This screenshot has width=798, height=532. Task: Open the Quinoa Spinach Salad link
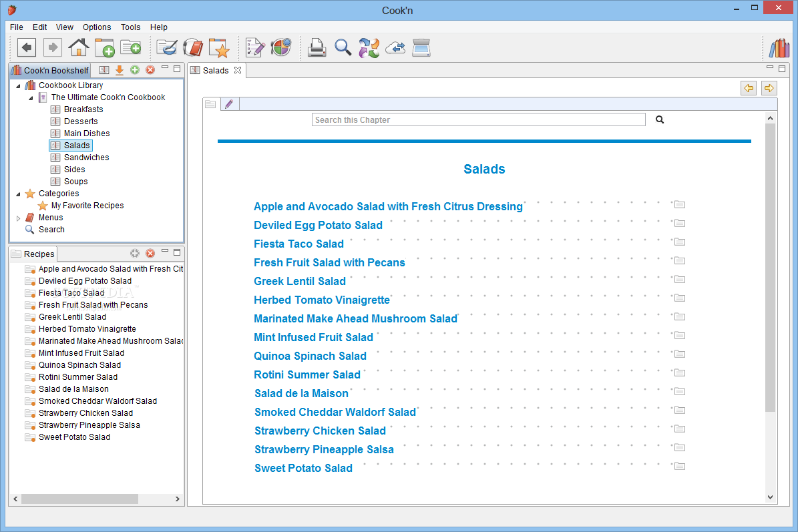[x=310, y=356]
